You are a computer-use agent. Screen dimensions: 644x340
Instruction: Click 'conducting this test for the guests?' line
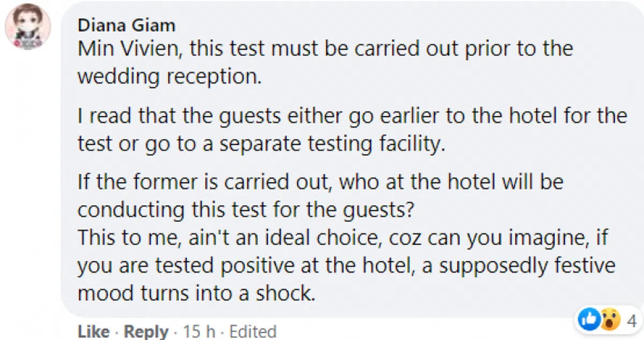[246, 209]
